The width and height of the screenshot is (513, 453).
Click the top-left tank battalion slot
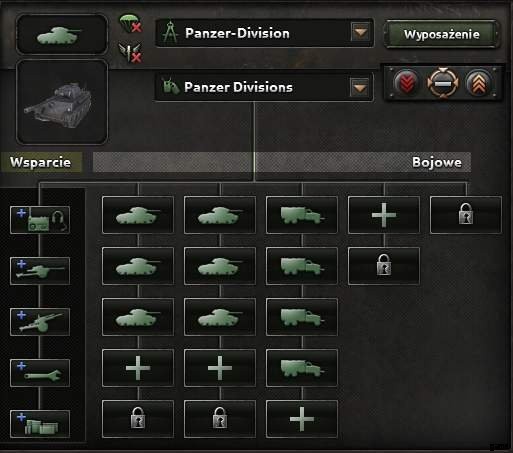pyautogui.click(x=138, y=215)
